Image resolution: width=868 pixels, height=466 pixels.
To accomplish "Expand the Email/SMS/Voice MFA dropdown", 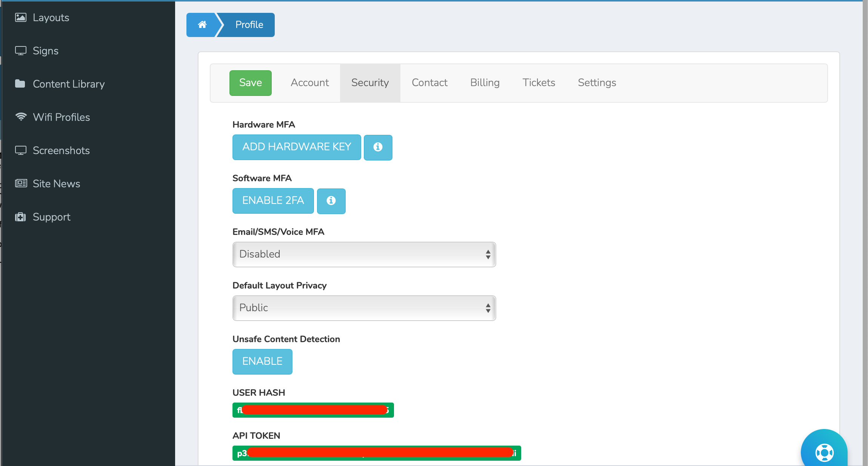I will (x=364, y=255).
